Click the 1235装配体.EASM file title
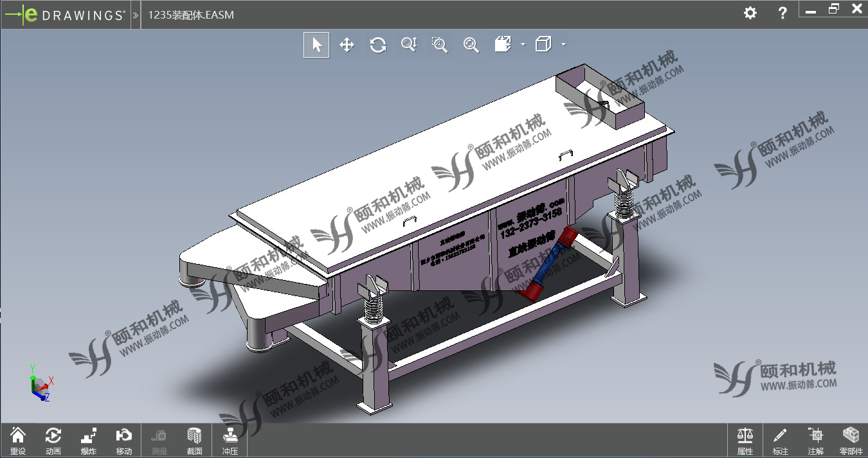The width and height of the screenshot is (868, 458). click(191, 15)
